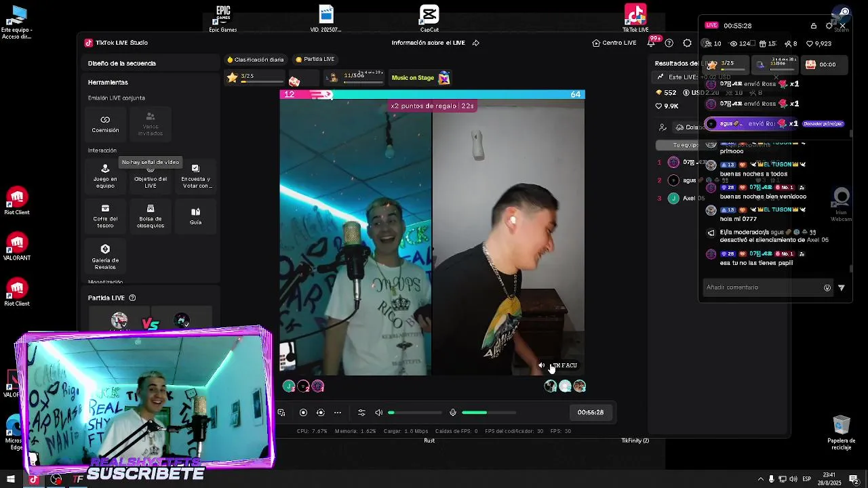Open the system tray volume icon
Viewport: 868px width, 488px height.
(x=793, y=479)
